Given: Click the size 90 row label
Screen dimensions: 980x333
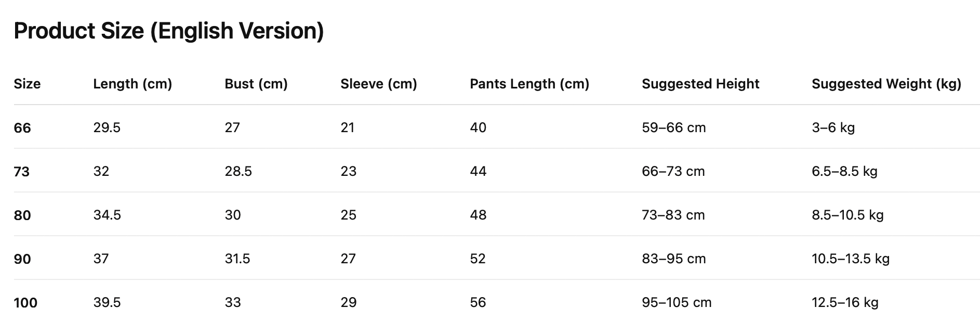Looking at the screenshot, I should [x=22, y=259].
